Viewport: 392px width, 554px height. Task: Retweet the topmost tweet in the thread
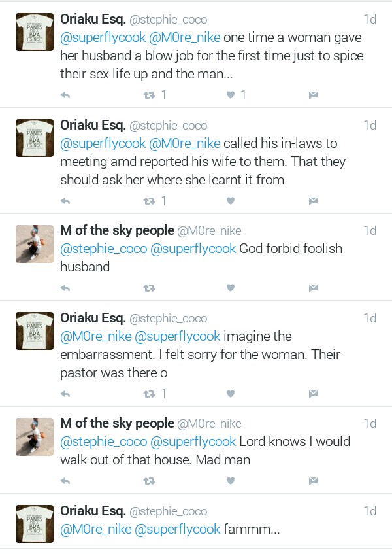point(149,95)
